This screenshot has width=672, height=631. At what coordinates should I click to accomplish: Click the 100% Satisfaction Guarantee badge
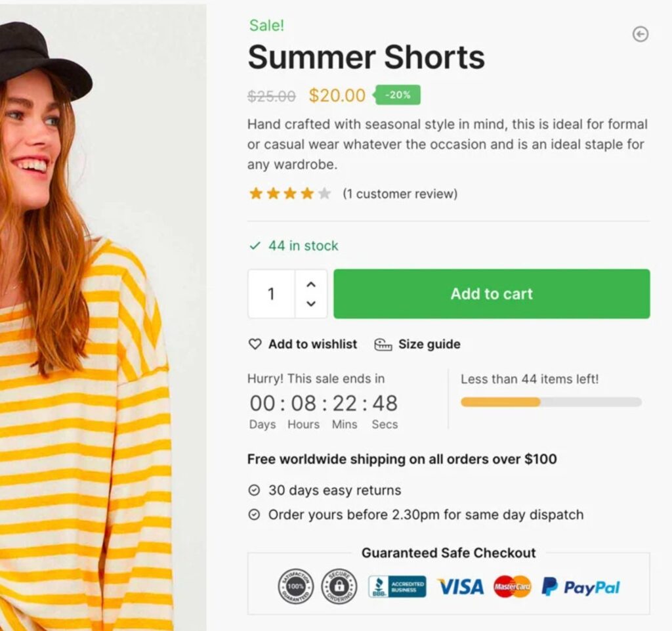point(296,586)
